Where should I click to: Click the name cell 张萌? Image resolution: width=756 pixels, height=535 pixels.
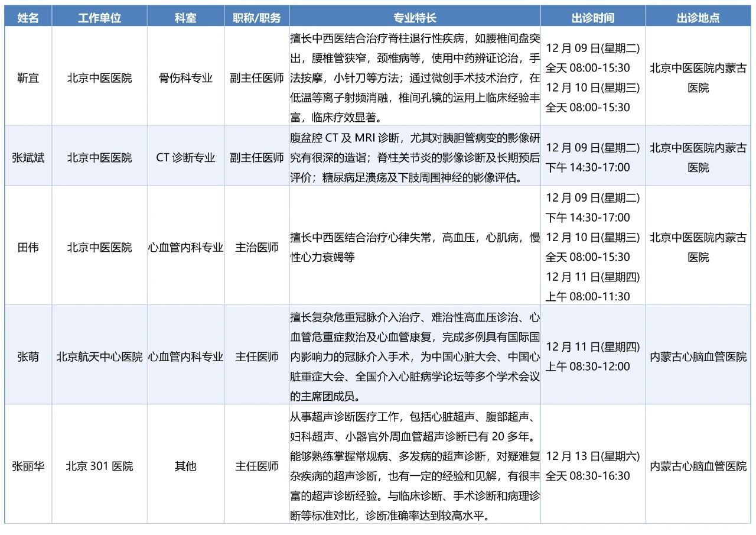pos(28,356)
